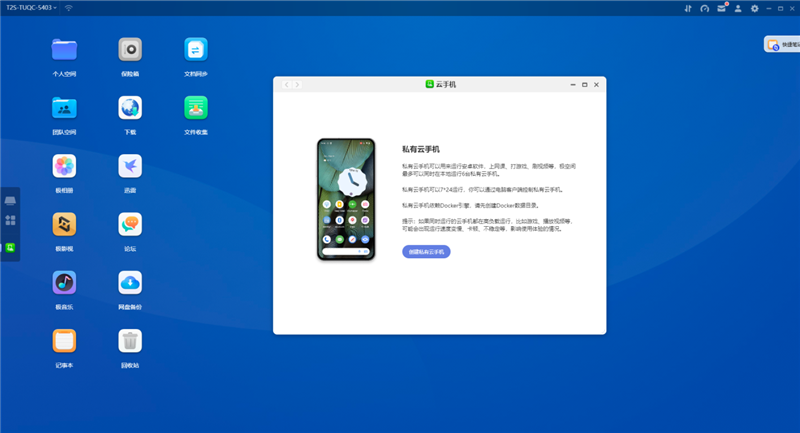
Task: Select the green 云手机 icon in left sidebar
Action: coord(10,248)
